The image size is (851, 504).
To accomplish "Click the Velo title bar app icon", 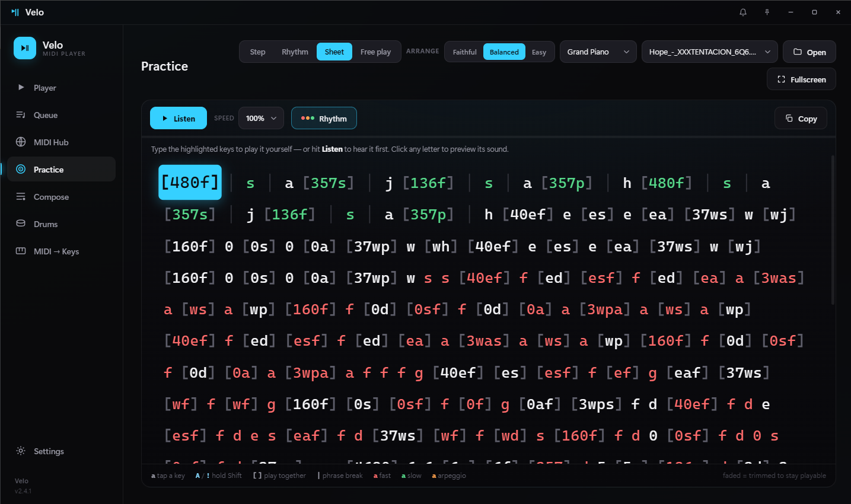I will pyautogui.click(x=15, y=12).
